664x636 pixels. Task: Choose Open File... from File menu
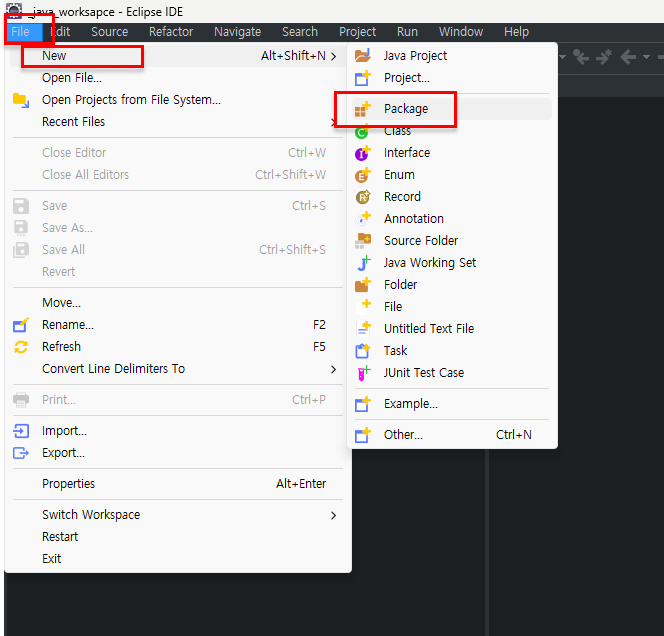pos(176,78)
